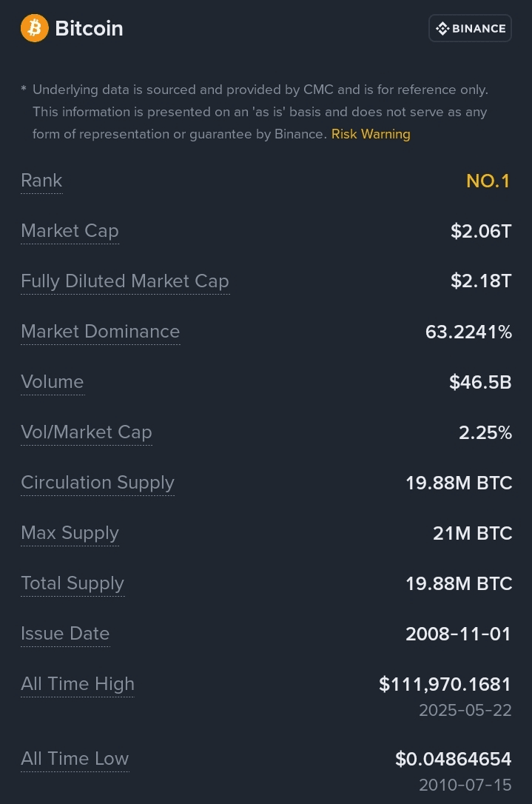The width and height of the screenshot is (532, 804).
Task: Click the orange Bitcoin logo icon
Action: (x=34, y=28)
